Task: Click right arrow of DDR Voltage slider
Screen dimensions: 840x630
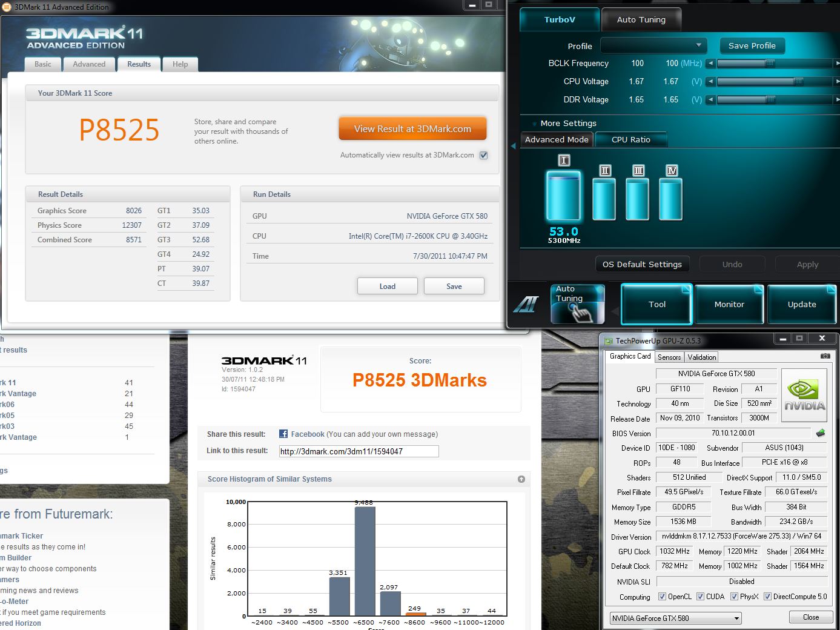Action: pyautogui.click(x=837, y=99)
